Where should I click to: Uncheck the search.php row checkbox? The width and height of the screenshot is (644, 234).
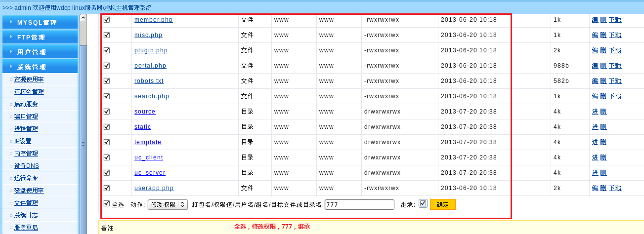pos(107,96)
